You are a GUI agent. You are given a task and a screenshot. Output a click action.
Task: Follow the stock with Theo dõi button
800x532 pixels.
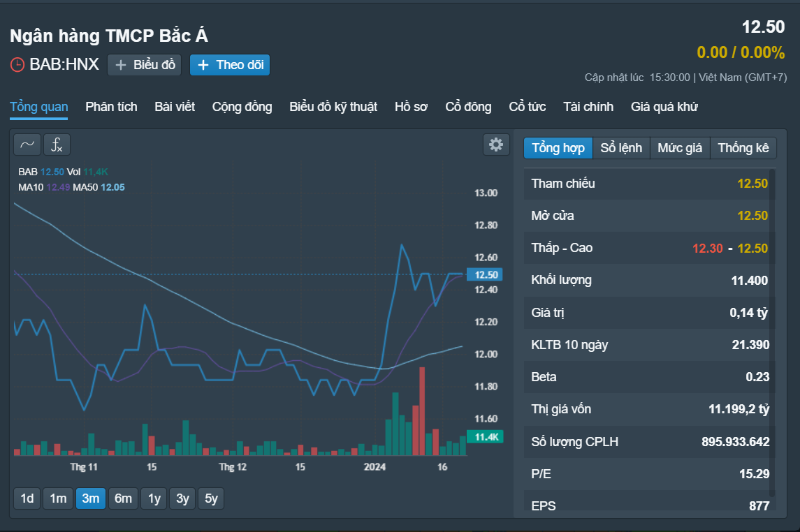coord(230,65)
